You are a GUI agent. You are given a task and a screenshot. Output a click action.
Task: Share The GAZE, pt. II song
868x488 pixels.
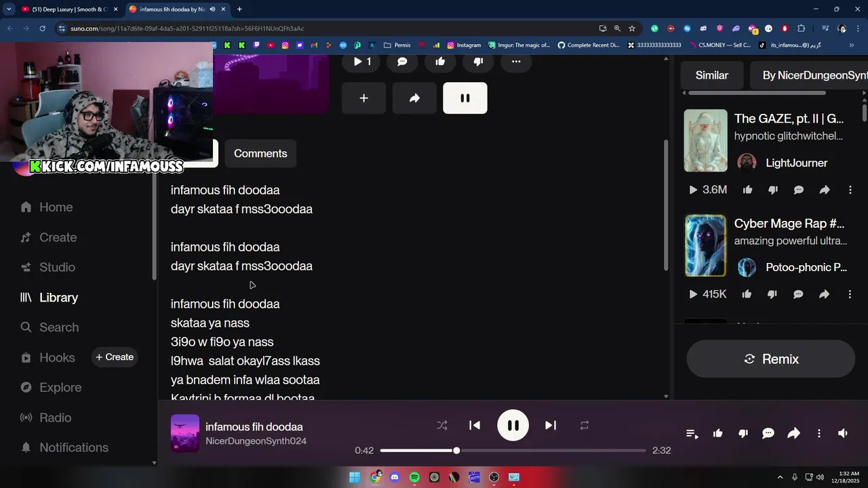coord(825,190)
